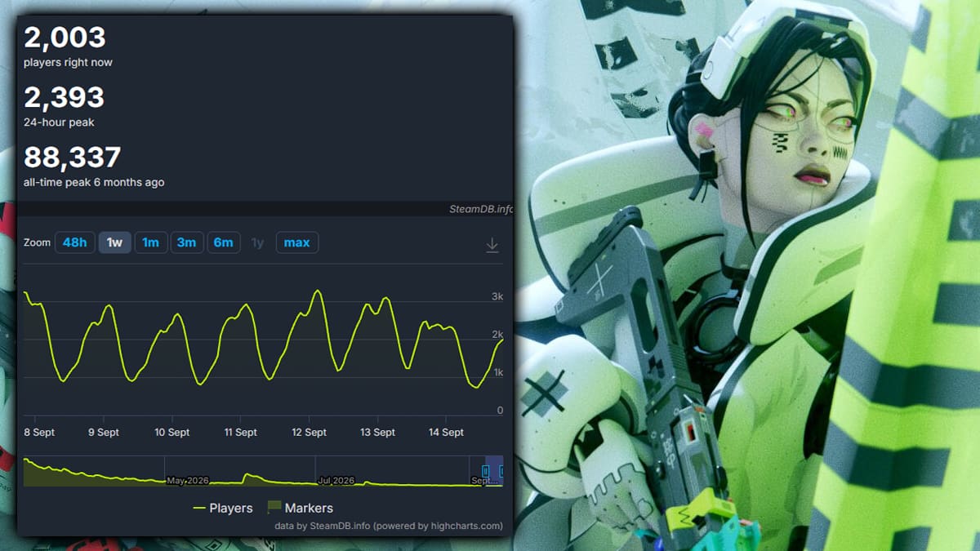This screenshot has width=980, height=551.
Task: Click the 13 Sept axis label
Action: click(377, 433)
